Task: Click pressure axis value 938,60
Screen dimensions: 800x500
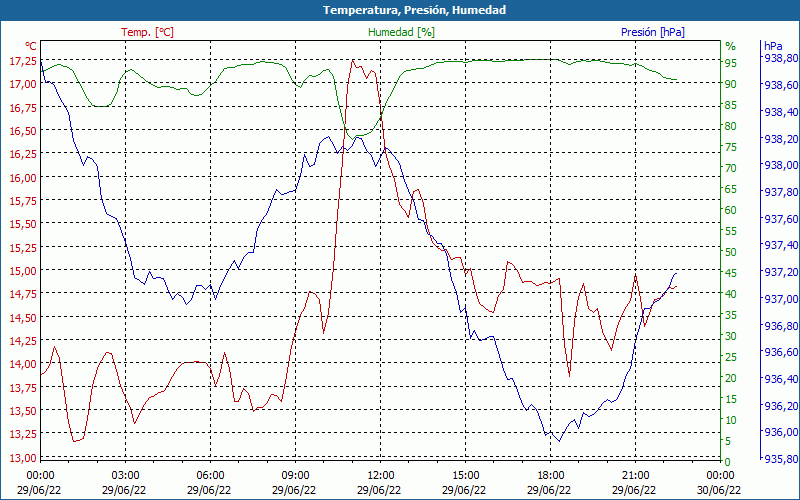Action: [x=781, y=85]
